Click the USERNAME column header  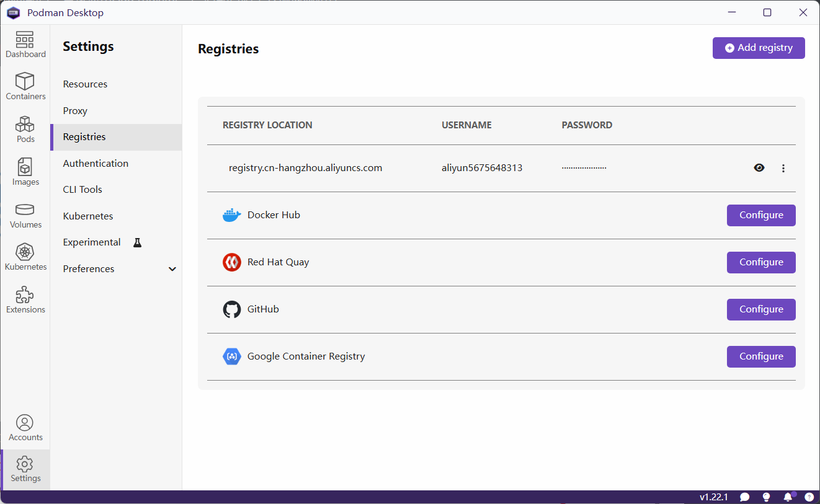pyautogui.click(x=466, y=125)
